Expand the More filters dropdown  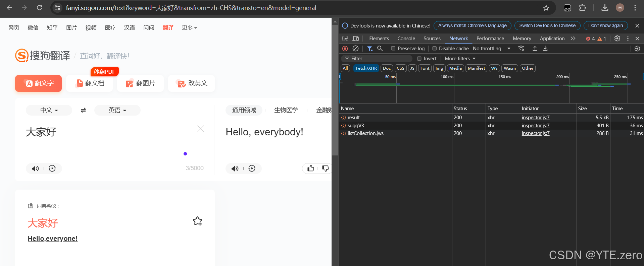(460, 59)
